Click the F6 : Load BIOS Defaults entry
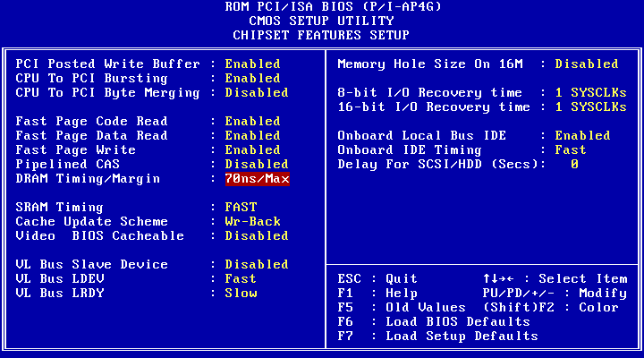Viewport: 644px width, 358px height. pos(434,322)
